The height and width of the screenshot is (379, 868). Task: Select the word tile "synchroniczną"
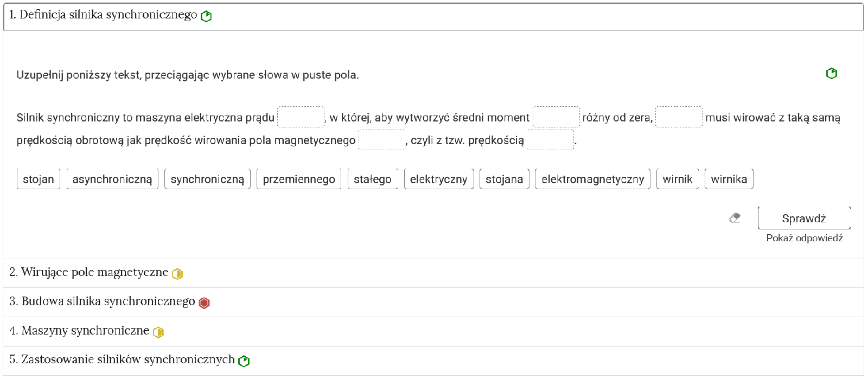point(207,179)
